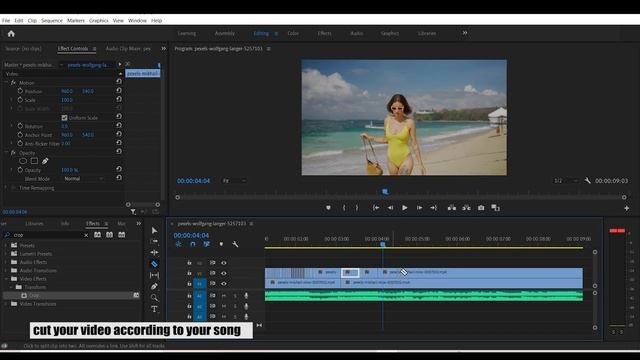640x360 pixels.
Task: Select the Slip tool
Action: [154, 275]
